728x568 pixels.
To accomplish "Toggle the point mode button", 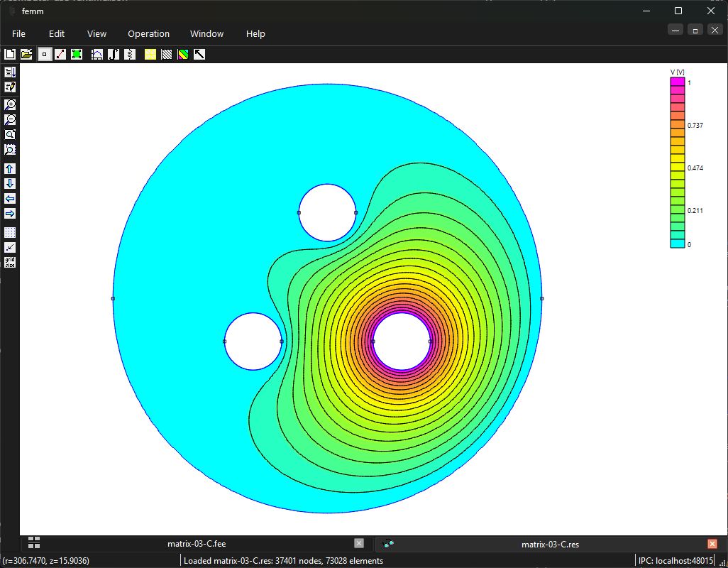I will (44, 55).
